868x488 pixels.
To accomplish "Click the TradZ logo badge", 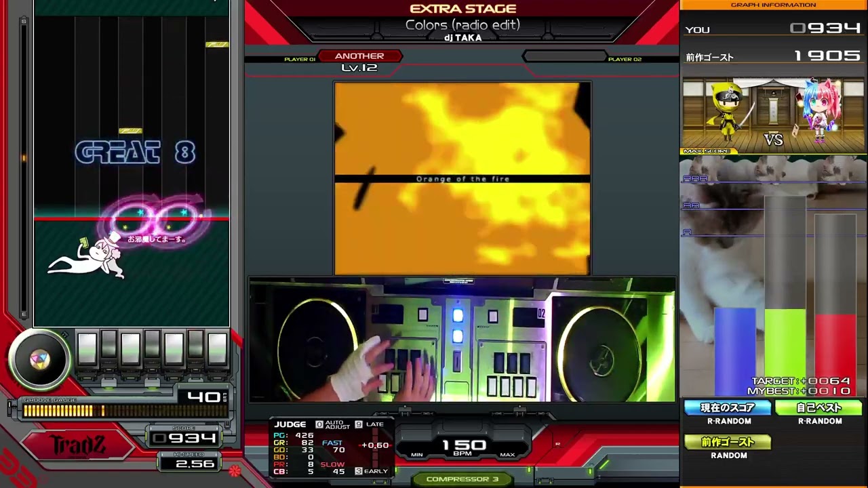I will pyautogui.click(x=77, y=445).
